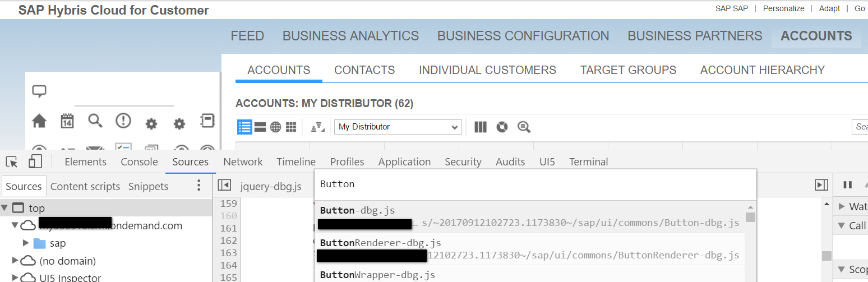The image size is (868, 282).
Task: Switch accounts to list view icon
Action: pos(244,127)
